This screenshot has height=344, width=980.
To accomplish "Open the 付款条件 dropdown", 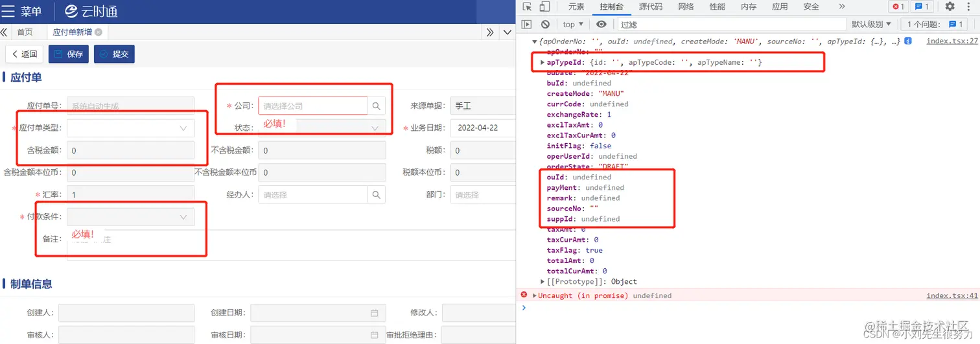I will click(130, 217).
